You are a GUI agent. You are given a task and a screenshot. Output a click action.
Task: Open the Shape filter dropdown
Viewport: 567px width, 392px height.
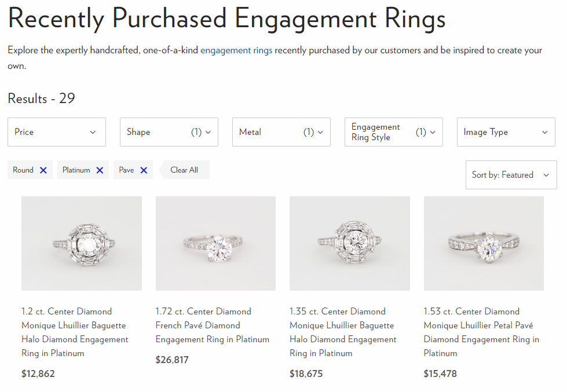click(x=169, y=132)
